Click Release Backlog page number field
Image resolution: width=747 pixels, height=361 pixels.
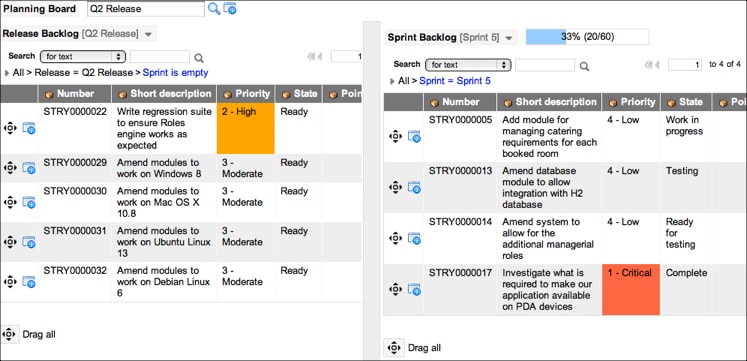346,57
